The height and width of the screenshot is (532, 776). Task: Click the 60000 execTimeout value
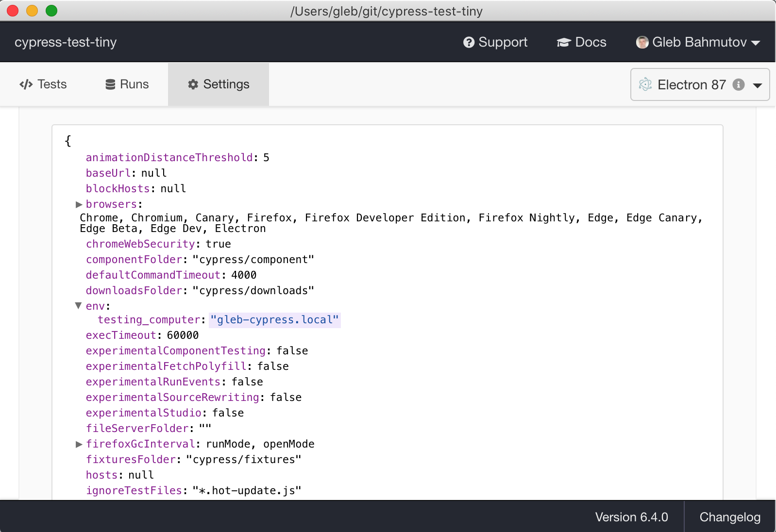tap(183, 335)
